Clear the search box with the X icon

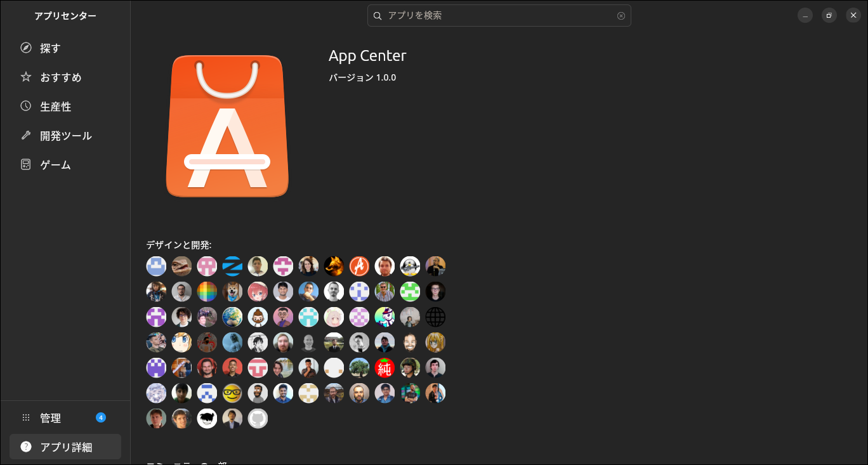tap(621, 16)
